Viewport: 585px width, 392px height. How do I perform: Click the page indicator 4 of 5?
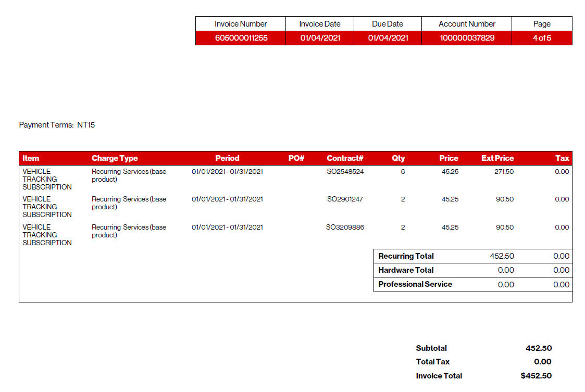pos(542,38)
